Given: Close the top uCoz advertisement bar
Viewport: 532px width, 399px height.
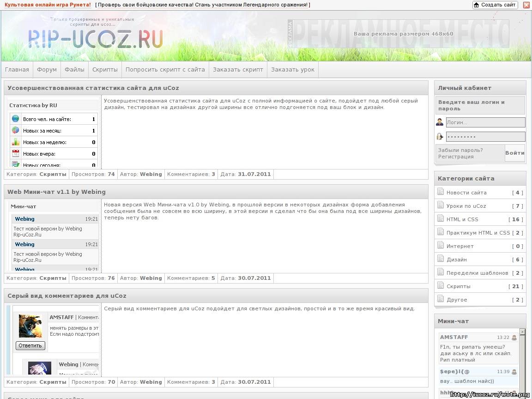Looking at the screenshot, I should (526, 5).
